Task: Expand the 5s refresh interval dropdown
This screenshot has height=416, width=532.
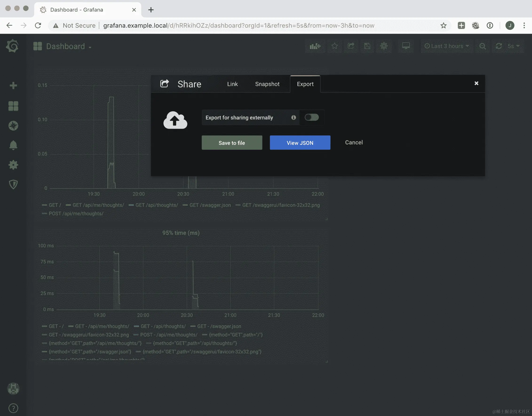Action: (x=513, y=46)
